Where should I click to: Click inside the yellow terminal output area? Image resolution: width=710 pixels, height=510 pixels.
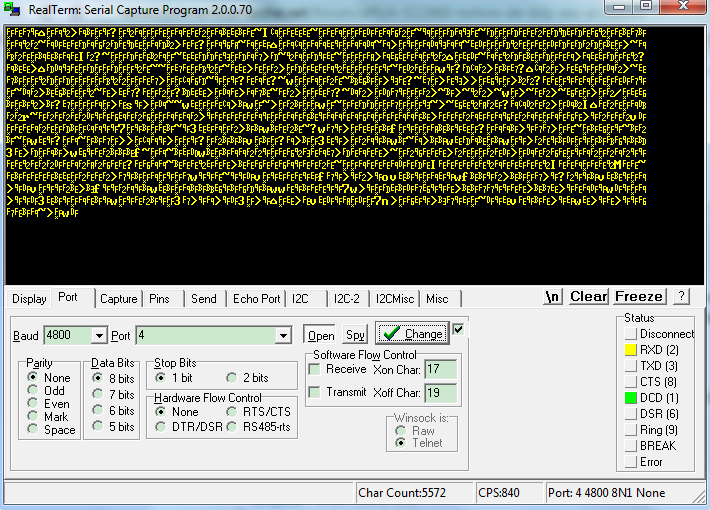[x=355, y=155]
